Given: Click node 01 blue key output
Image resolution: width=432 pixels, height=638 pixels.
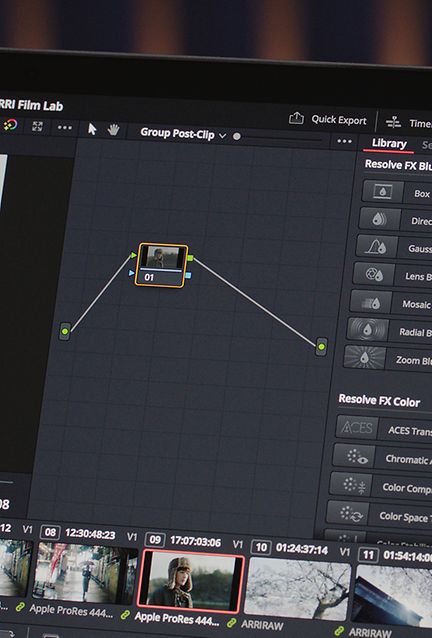Looking at the screenshot, I should [188, 275].
